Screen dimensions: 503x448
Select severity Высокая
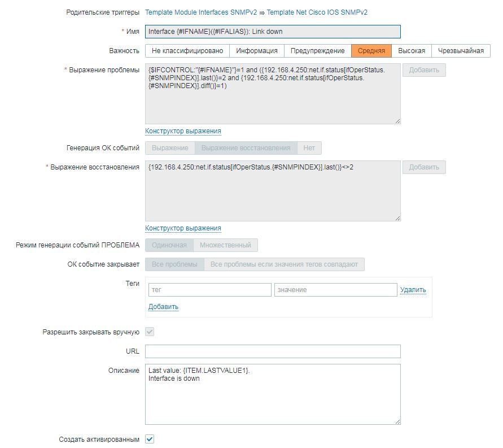412,51
